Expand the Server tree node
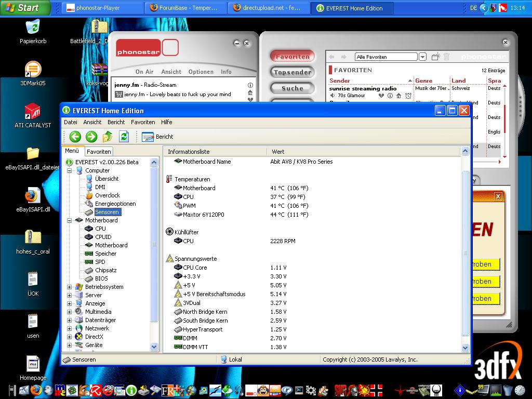 70,295
